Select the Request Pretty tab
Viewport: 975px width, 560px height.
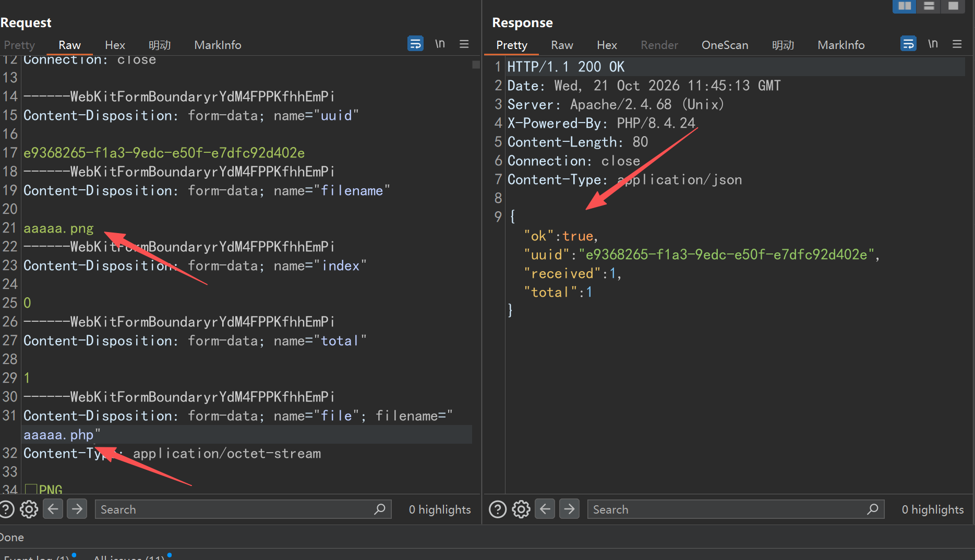[x=19, y=45]
